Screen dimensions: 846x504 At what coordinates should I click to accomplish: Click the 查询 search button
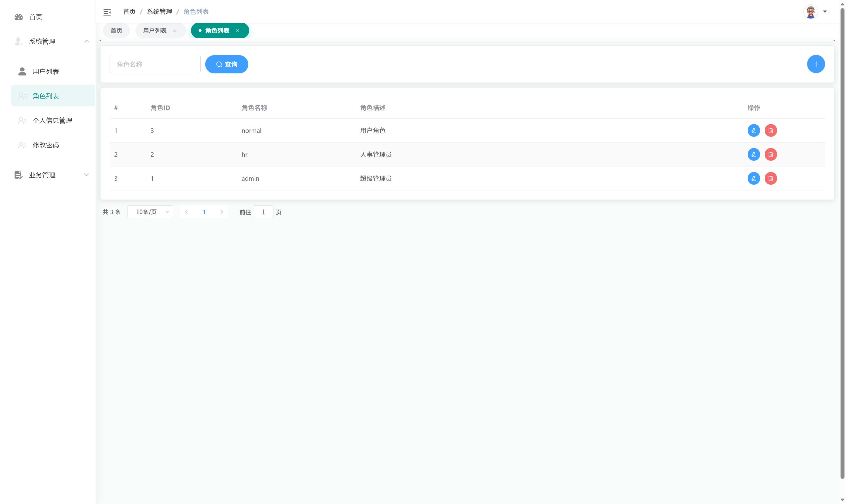pos(226,64)
